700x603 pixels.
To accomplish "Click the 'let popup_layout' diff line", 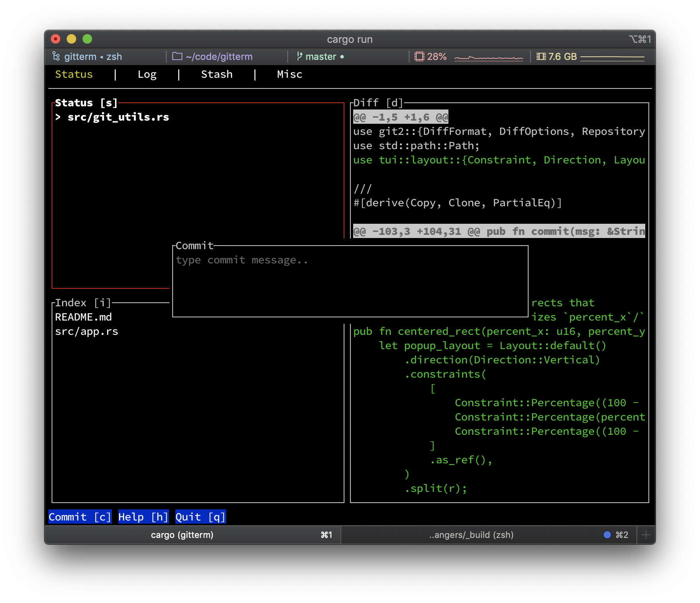I will tap(493, 346).
